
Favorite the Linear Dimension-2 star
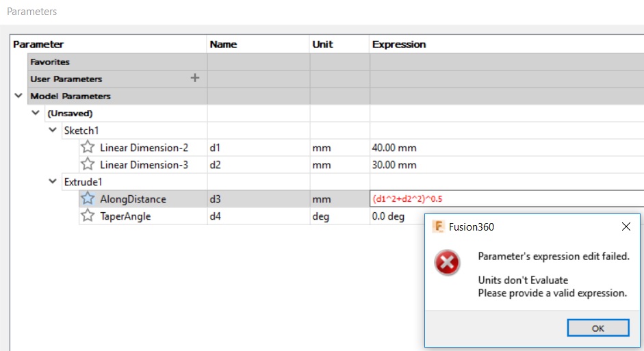click(x=88, y=147)
